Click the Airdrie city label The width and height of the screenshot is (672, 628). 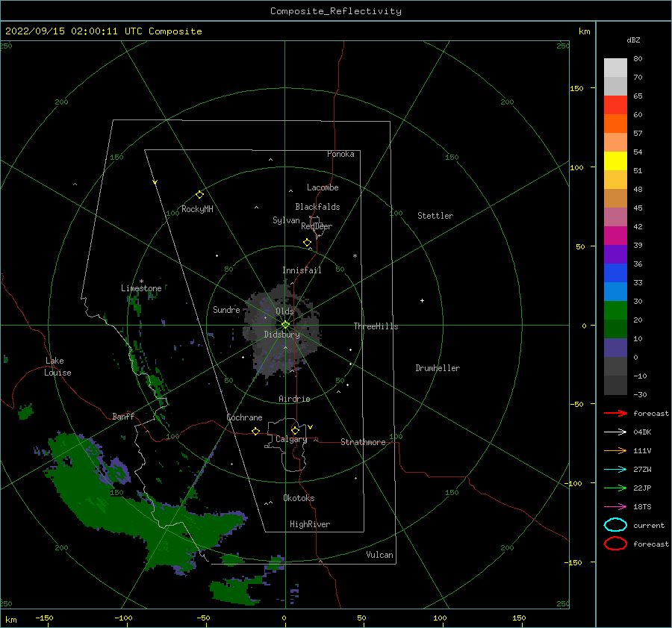[x=294, y=399]
